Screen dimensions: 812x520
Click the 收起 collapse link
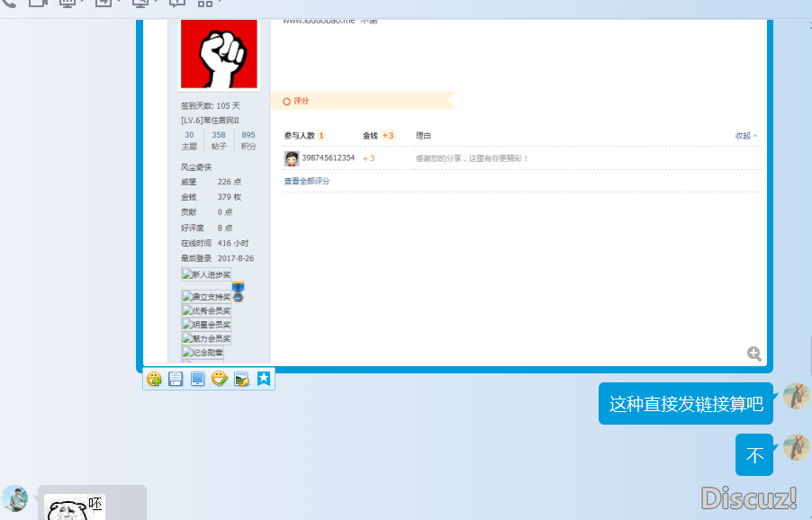(x=745, y=136)
